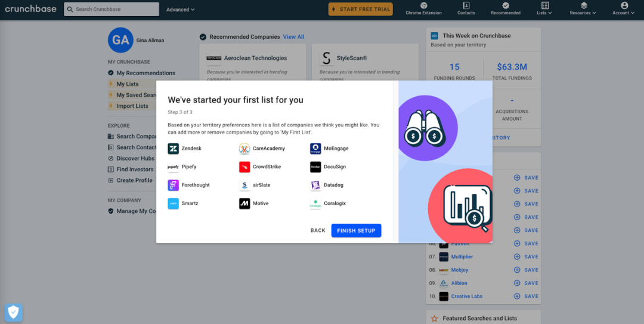Click the shield icon at bottom left
Screen dimensions: 644x324
coord(13,312)
